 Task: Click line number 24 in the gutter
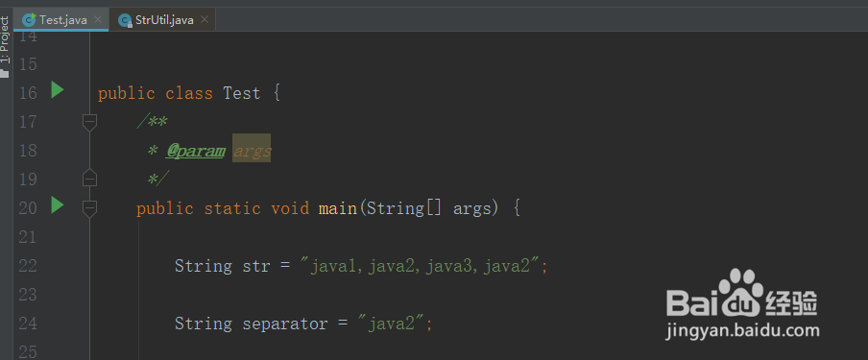(28, 324)
